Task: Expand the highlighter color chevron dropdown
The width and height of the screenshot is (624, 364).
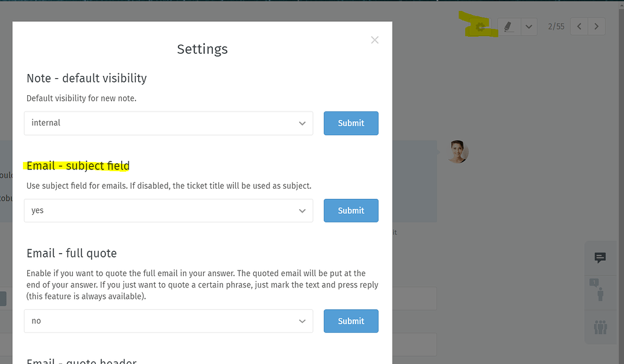Action: click(528, 27)
